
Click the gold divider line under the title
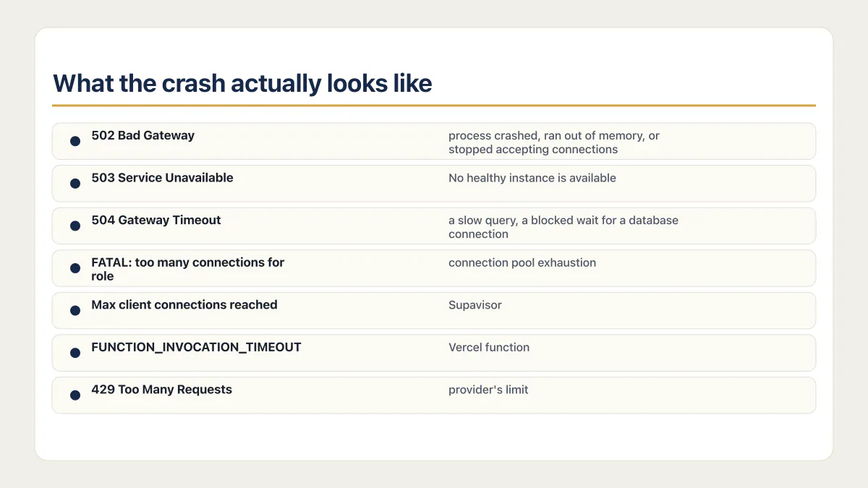point(434,106)
